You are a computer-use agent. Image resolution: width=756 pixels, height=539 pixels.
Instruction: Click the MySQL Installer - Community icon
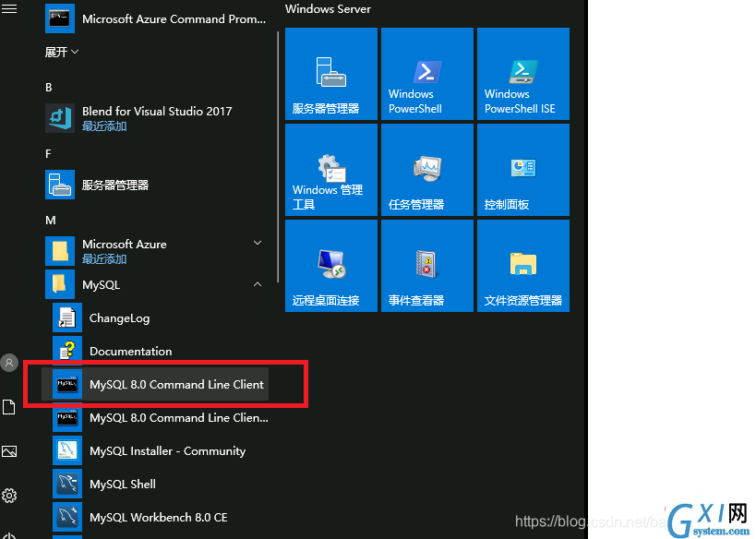pos(67,450)
